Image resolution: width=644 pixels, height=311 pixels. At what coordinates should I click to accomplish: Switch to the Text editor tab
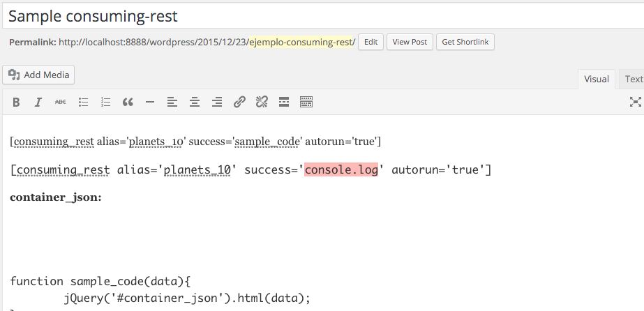point(634,79)
